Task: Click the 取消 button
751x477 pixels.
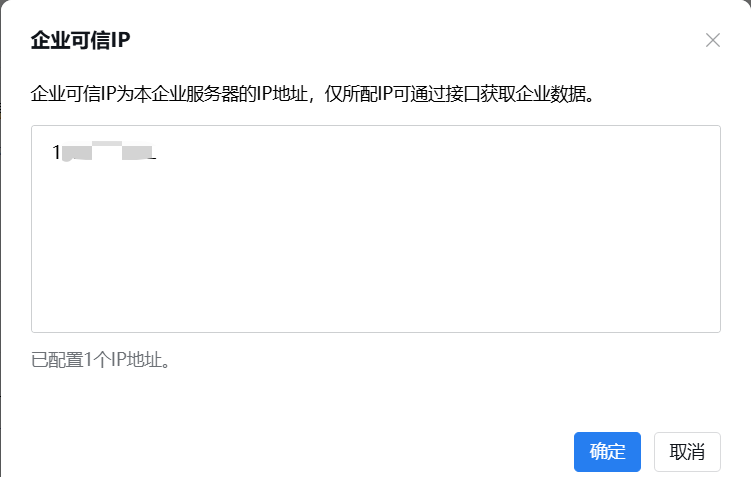Action: [x=687, y=452]
